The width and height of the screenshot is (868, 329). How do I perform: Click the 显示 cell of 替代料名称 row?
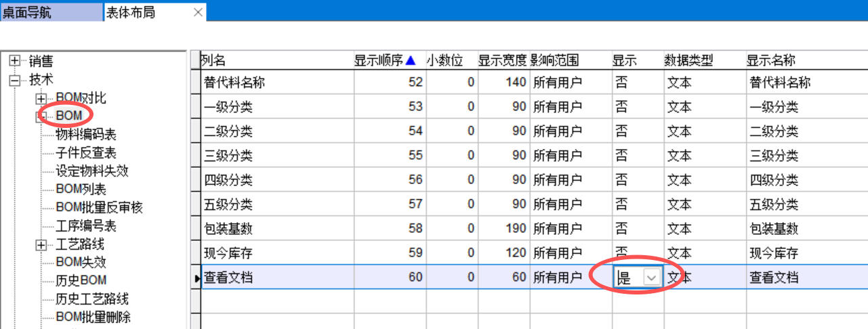[x=637, y=83]
